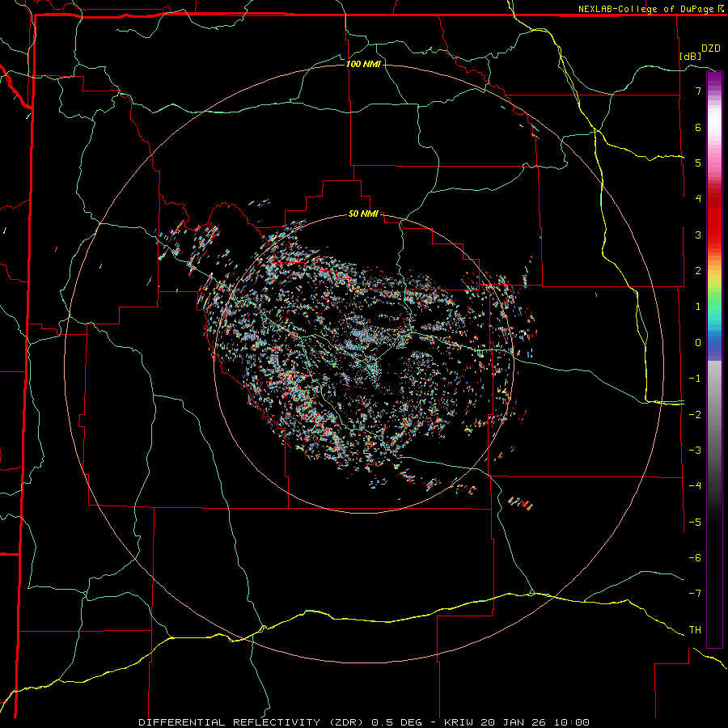Click the DZD legend title

[711, 49]
